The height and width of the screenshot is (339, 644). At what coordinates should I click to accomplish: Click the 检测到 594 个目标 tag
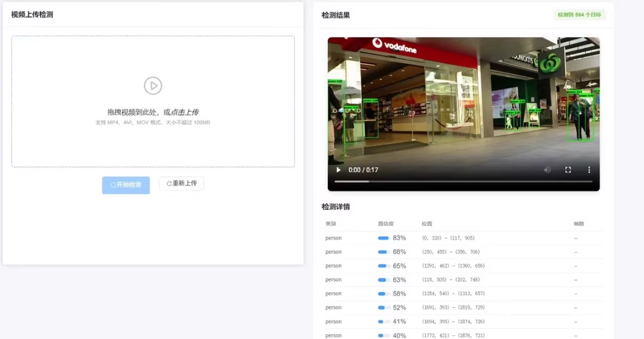pos(579,15)
